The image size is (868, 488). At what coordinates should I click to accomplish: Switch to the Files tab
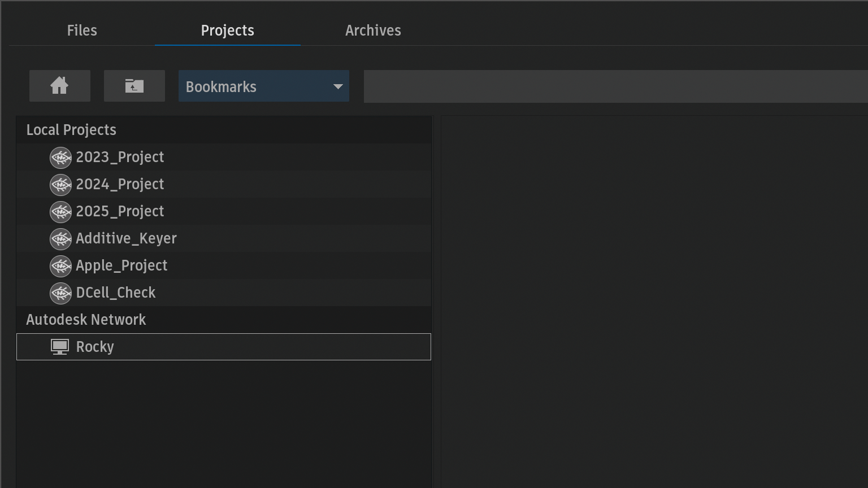(x=82, y=30)
